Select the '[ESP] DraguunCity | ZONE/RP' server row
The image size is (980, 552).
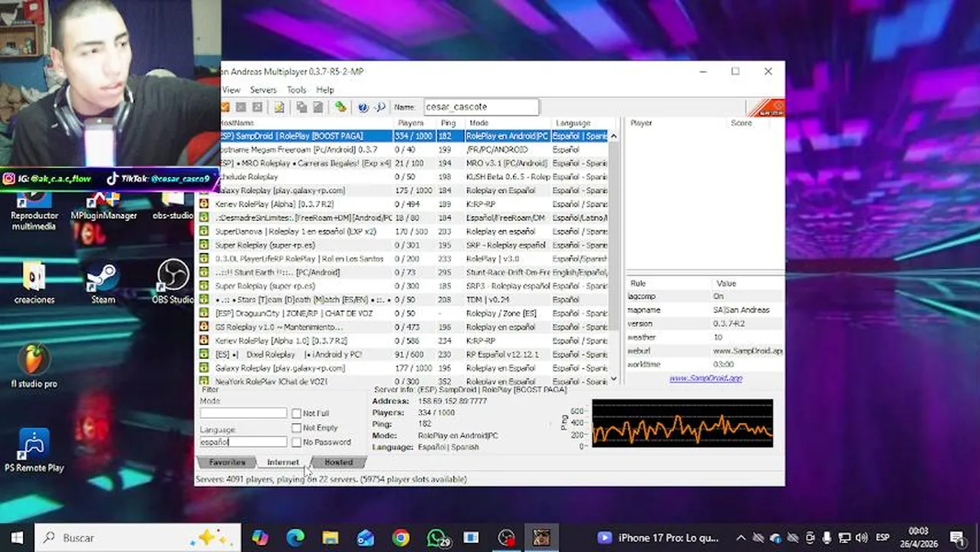pos(402,314)
